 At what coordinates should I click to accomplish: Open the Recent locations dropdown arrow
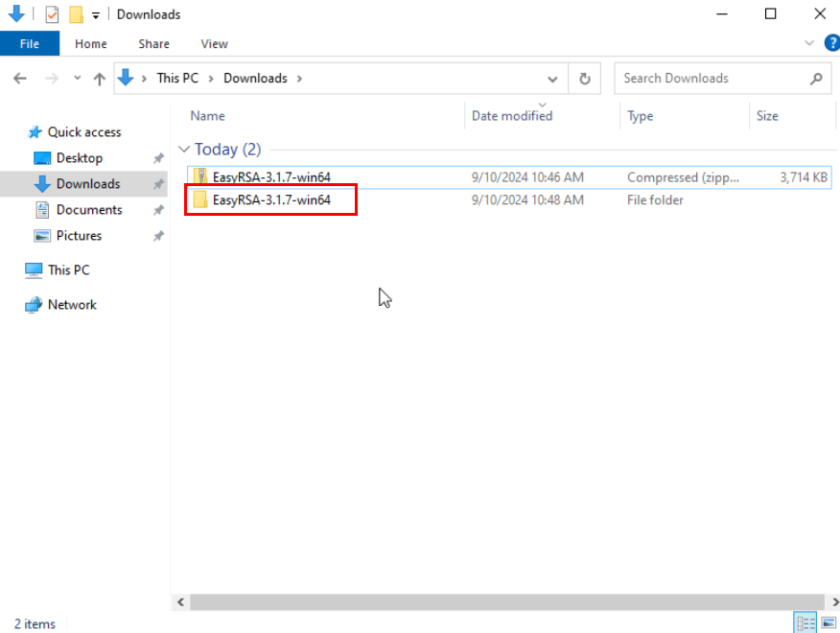pos(78,79)
